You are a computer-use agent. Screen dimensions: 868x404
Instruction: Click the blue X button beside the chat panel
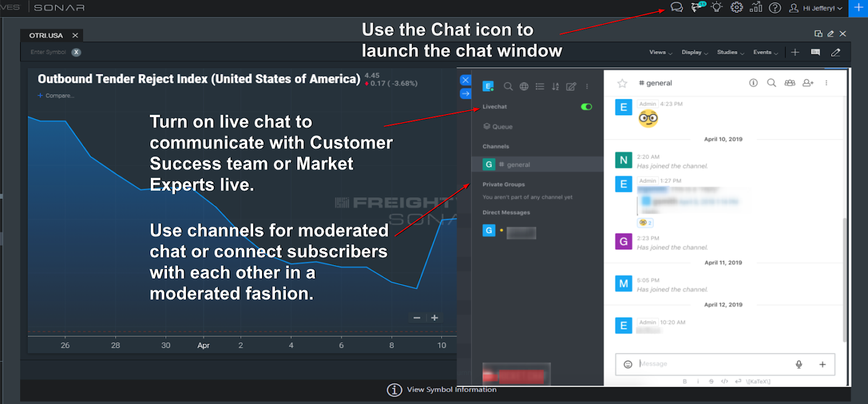(465, 80)
